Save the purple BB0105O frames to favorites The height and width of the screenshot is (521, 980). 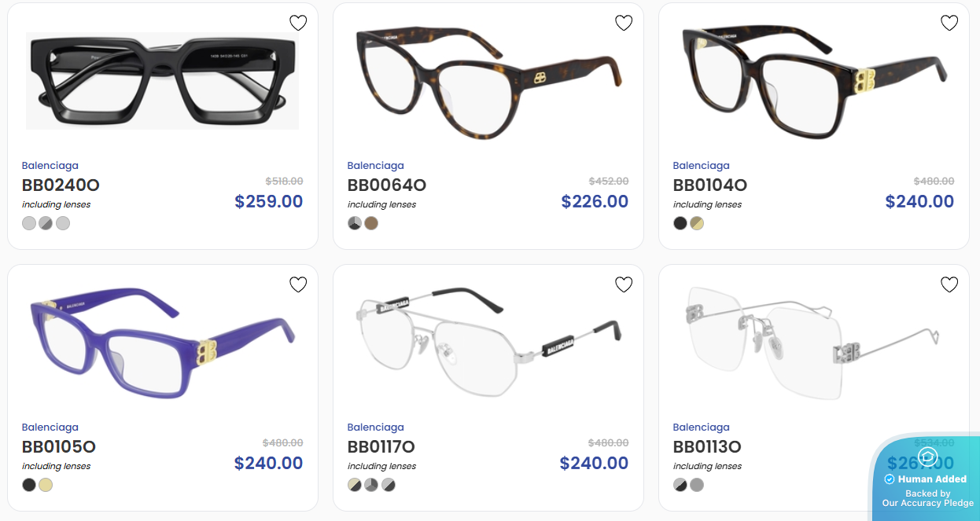pyautogui.click(x=298, y=284)
